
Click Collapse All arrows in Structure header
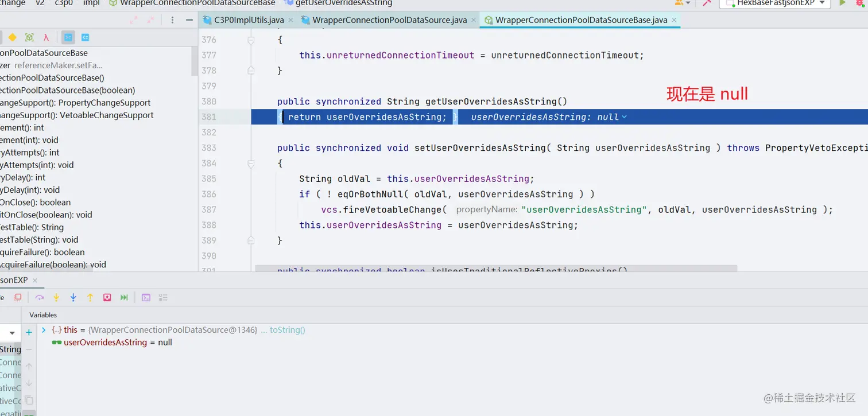[151, 20]
